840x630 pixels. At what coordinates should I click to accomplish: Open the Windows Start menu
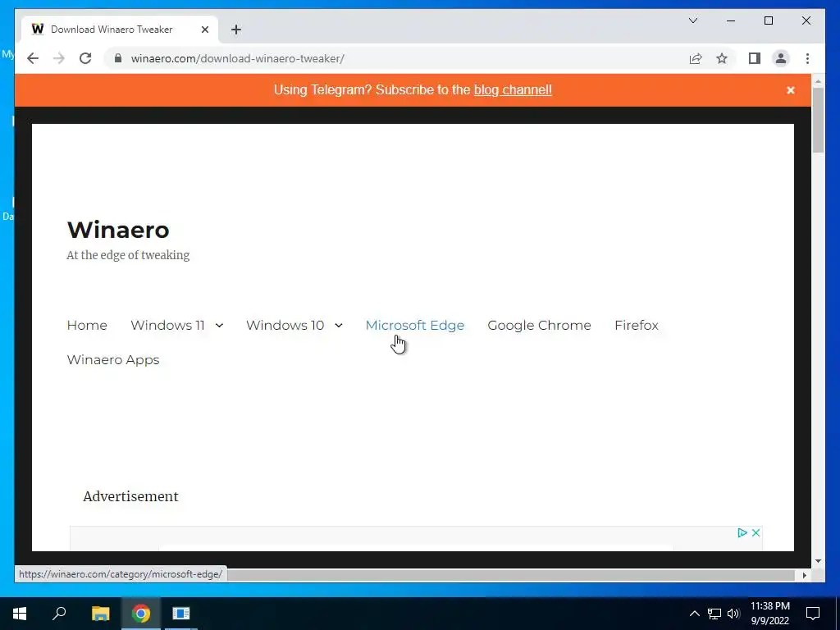click(20, 614)
